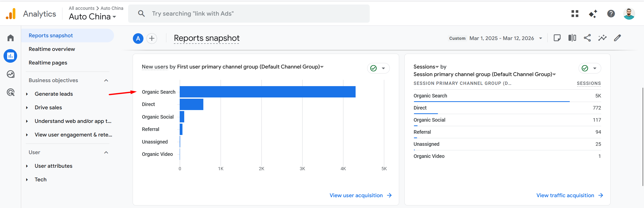Open the Insights sparkline icon
The height and width of the screenshot is (208, 644).
point(602,38)
